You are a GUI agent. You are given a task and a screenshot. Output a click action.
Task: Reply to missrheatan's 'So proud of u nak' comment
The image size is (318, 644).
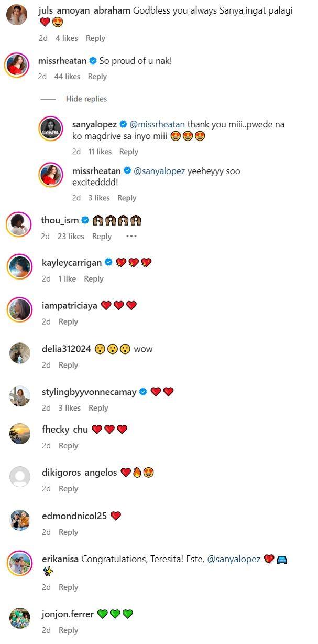(97, 77)
